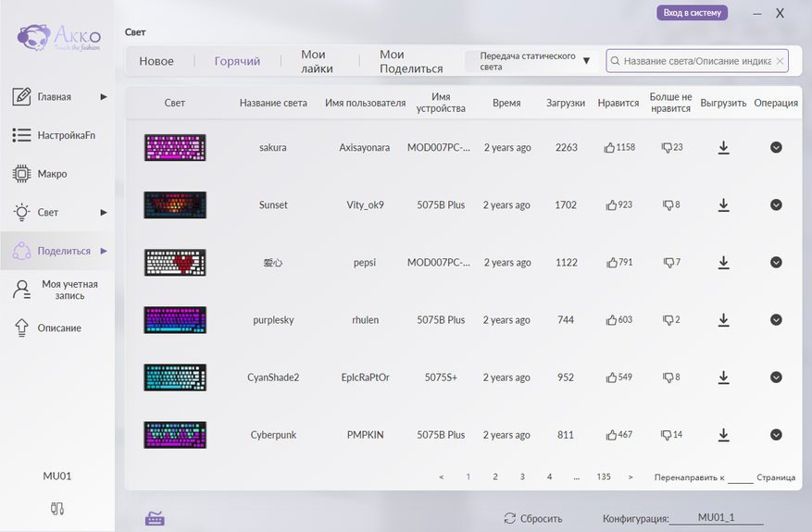Dislike the sakura light

click(x=667, y=148)
